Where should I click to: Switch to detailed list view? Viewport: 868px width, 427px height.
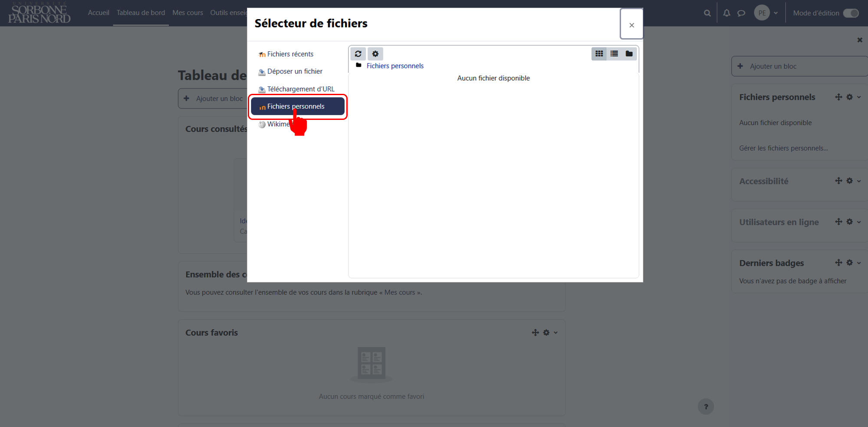tap(614, 54)
